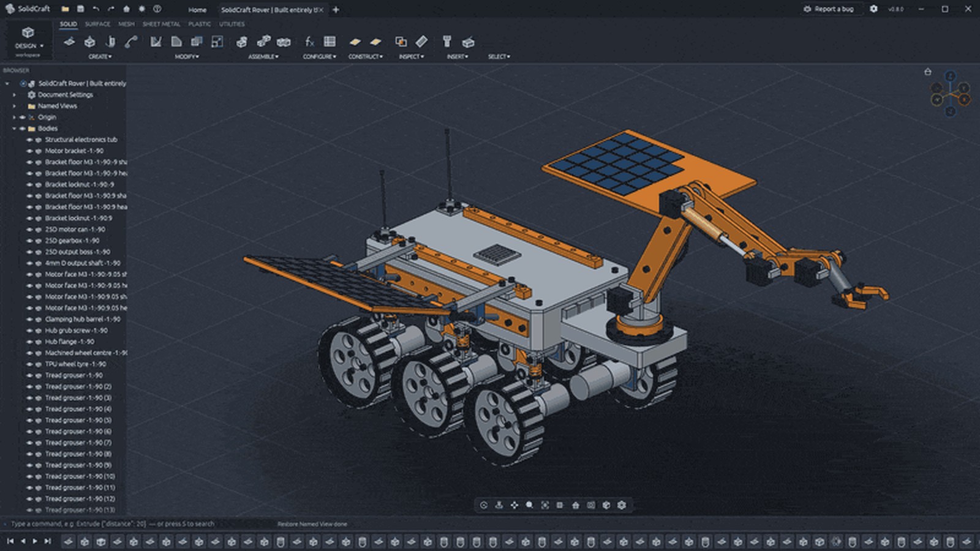The height and width of the screenshot is (551, 980).
Task: Click the Insert fastener bolt icon
Action: [x=447, y=42]
